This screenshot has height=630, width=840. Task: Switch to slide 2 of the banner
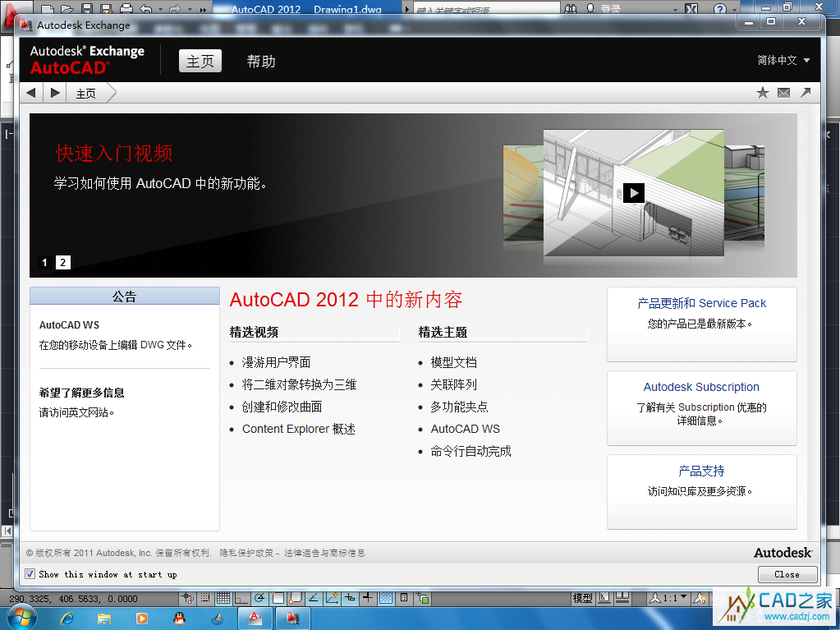coord(63,263)
